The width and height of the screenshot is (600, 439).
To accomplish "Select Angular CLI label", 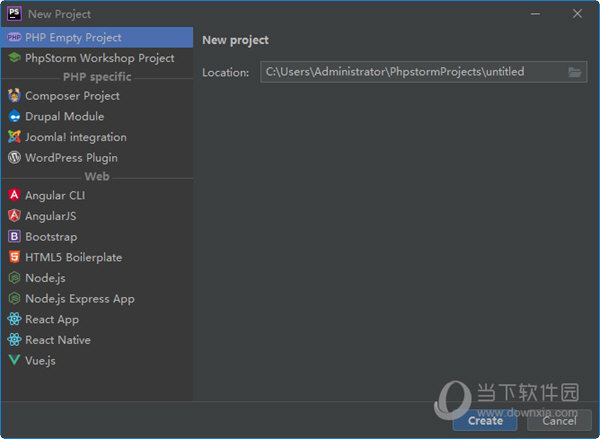I will tap(55, 195).
